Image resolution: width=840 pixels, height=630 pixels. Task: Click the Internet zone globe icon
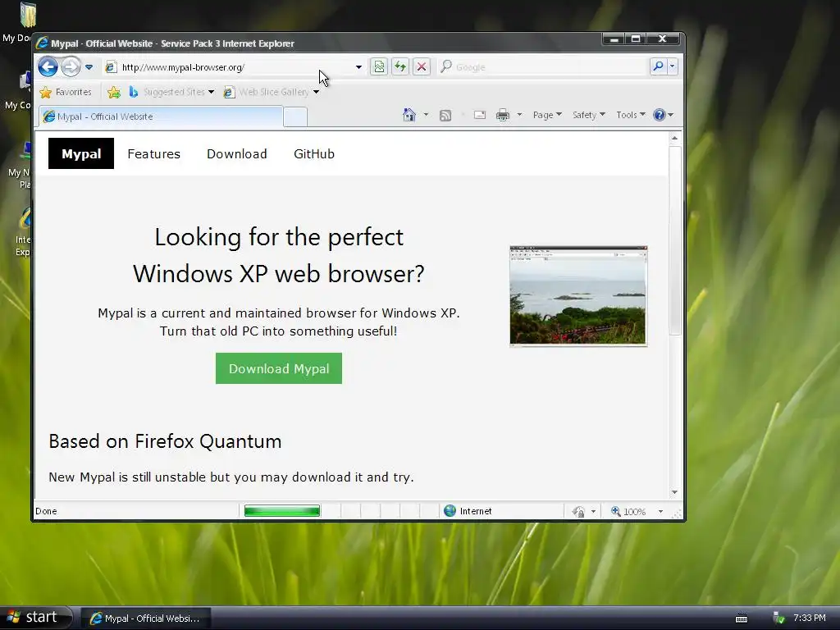click(450, 511)
